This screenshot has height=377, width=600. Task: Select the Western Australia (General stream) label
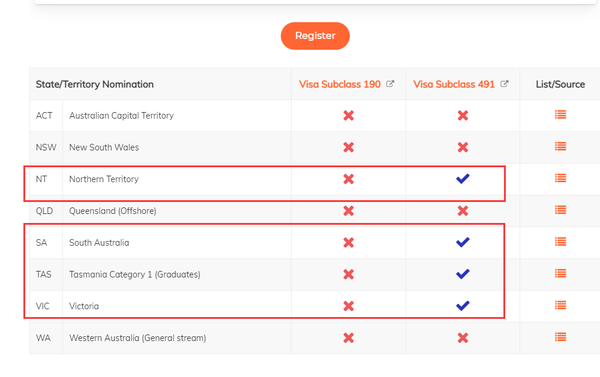(138, 338)
